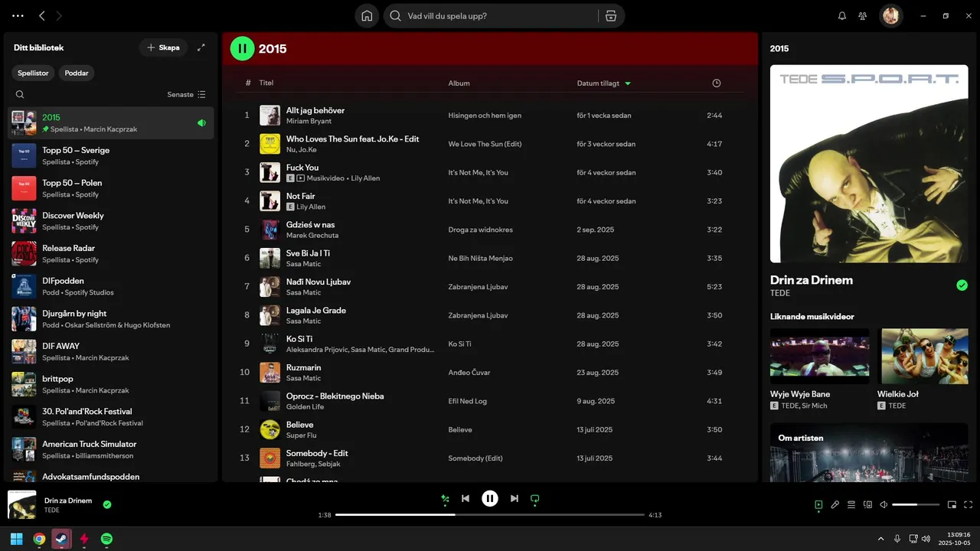Sort by Titel column header
This screenshot has height=551, width=980.
[266, 83]
